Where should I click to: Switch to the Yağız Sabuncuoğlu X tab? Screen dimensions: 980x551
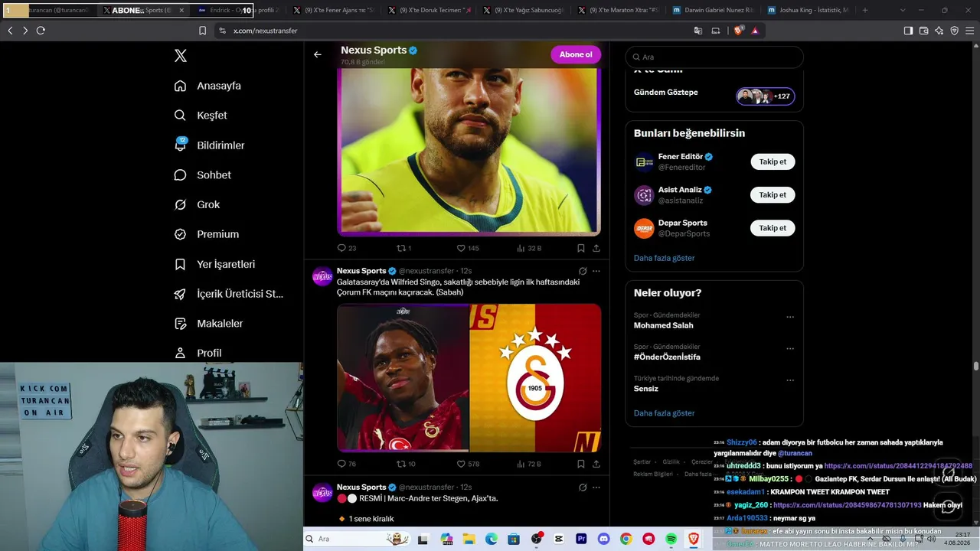(x=524, y=11)
